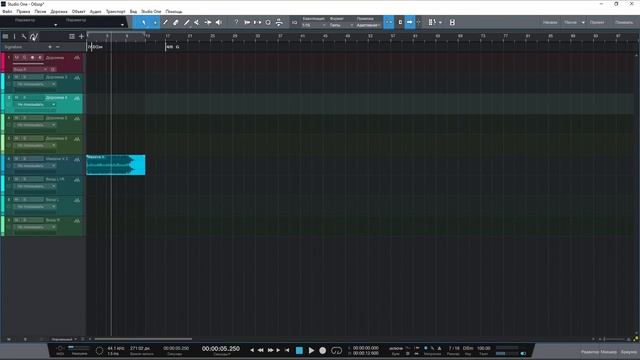The image size is (640, 360).
Task: Select the Bend tool
Action: [208, 22]
